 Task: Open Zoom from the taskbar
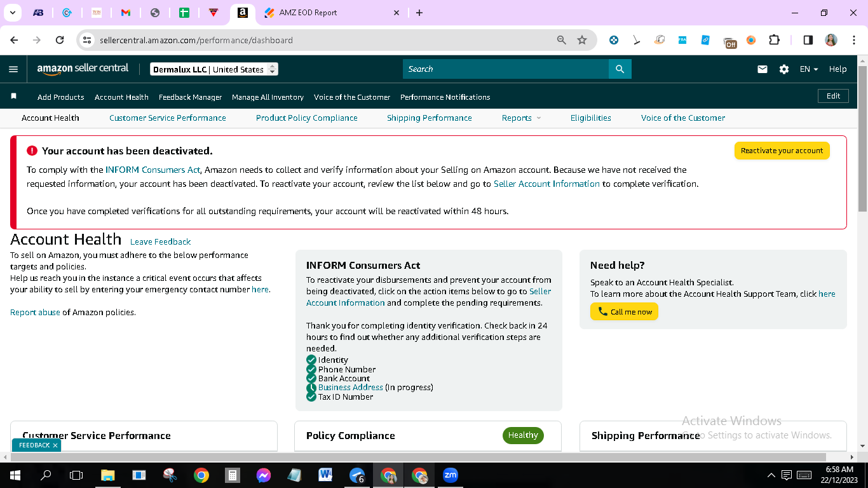pyautogui.click(x=451, y=475)
